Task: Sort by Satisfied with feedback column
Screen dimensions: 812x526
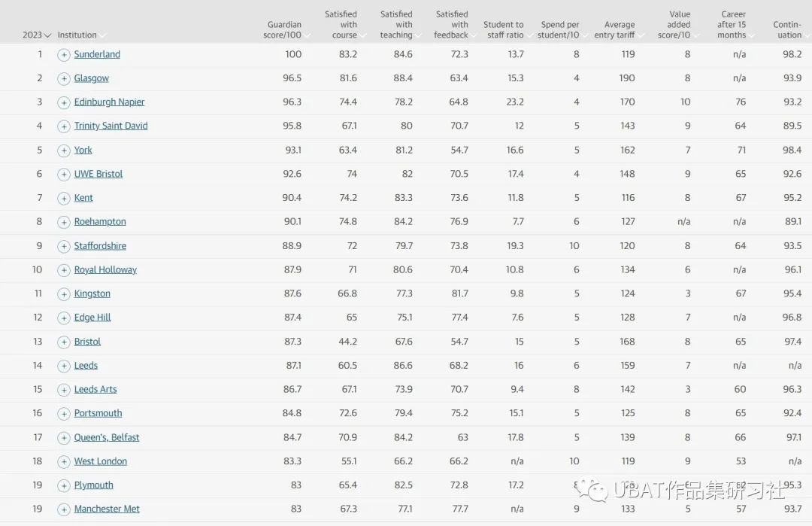Action: click(454, 24)
